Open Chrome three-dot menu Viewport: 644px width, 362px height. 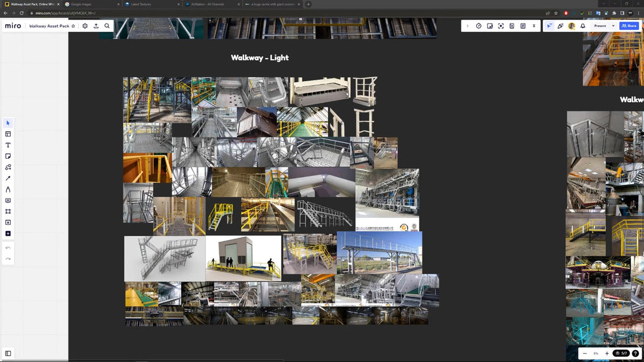tap(639, 13)
